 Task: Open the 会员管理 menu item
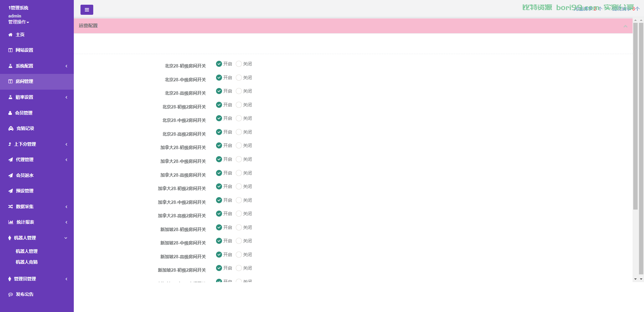pyautogui.click(x=37, y=113)
